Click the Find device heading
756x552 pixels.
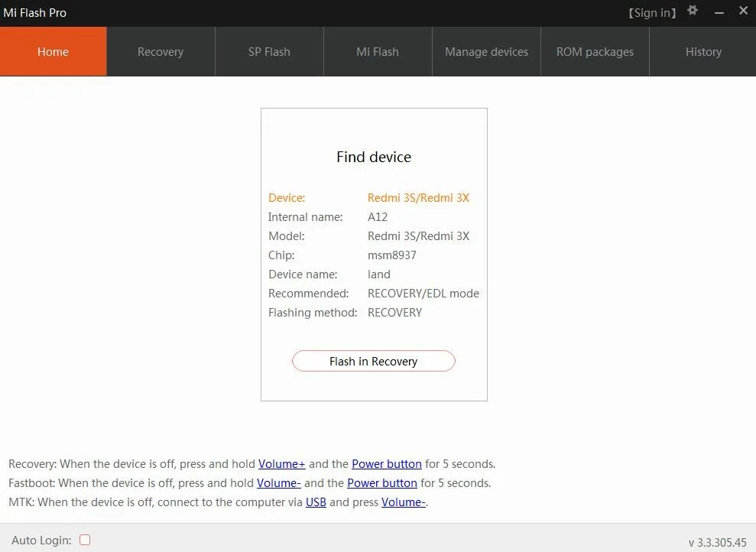374,157
